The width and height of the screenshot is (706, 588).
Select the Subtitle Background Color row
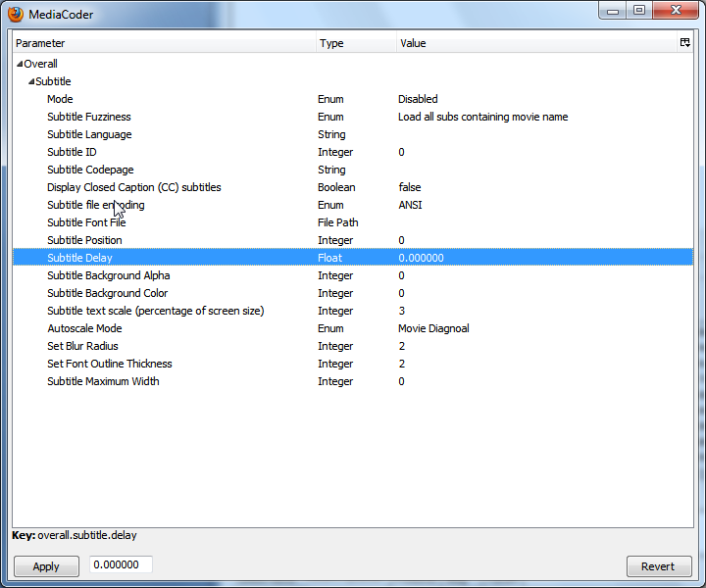coord(353,293)
